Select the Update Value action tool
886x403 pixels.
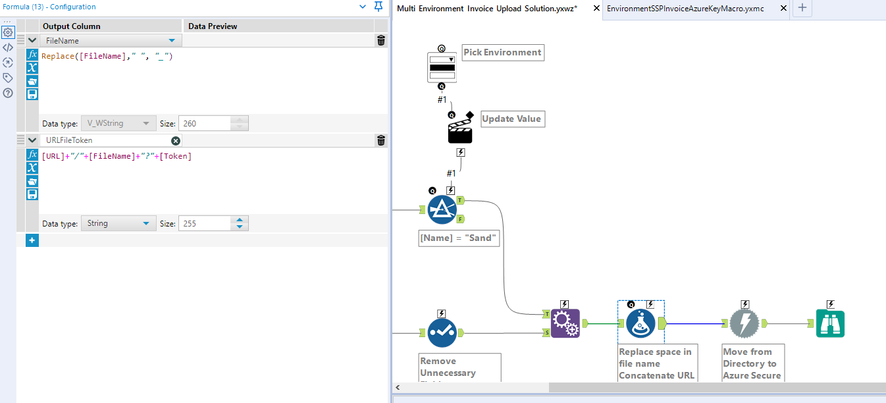pyautogui.click(x=460, y=129)
